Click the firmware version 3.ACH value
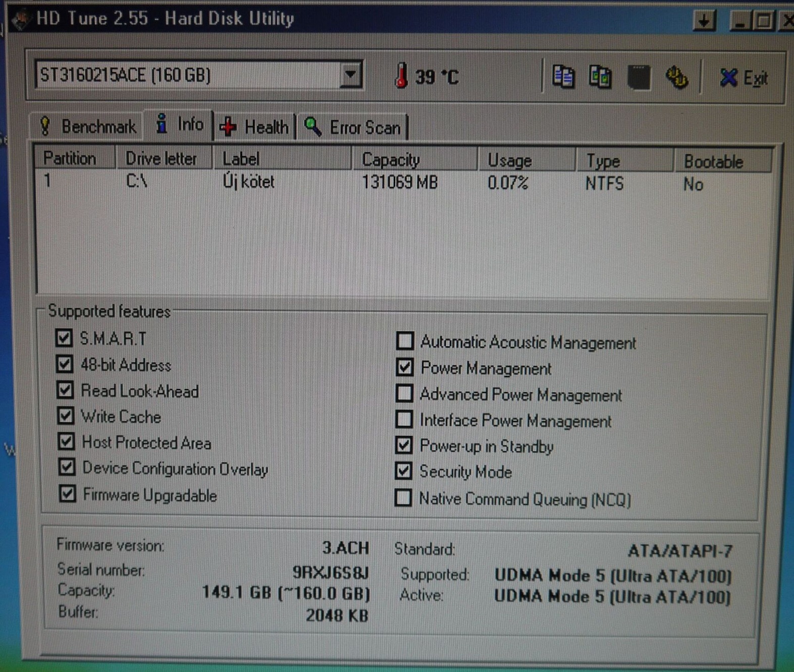794x672 pixels. (x=346, y=548)
